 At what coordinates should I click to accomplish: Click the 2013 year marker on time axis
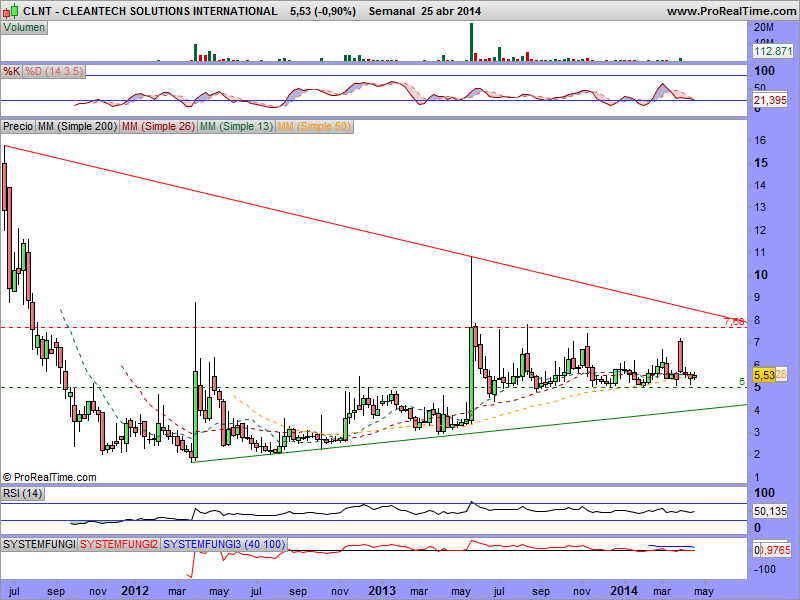(x=382, y=591)
